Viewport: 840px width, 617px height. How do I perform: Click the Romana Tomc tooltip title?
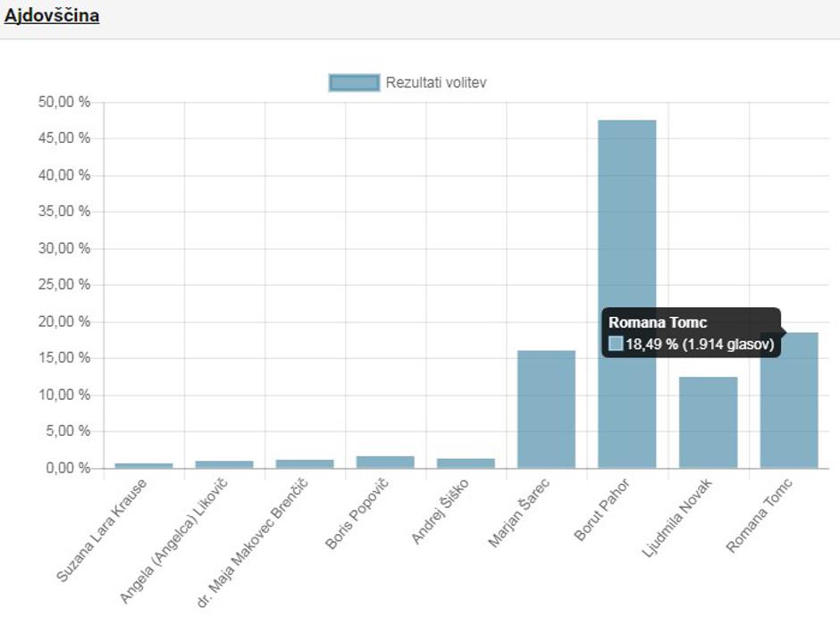(x=658, y=323)
